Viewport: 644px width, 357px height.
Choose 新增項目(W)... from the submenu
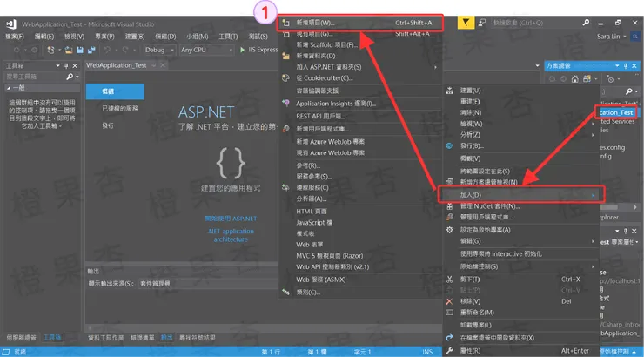(x=361, y=23)
